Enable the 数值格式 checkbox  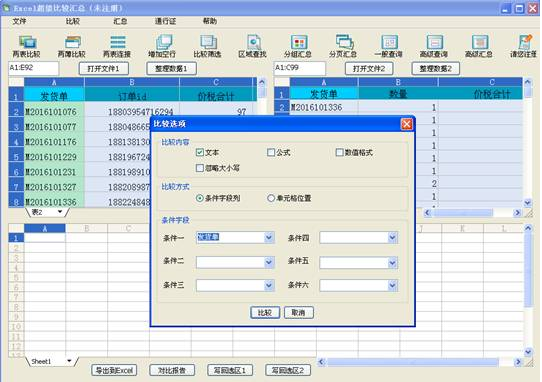click(x=339, y=152)
